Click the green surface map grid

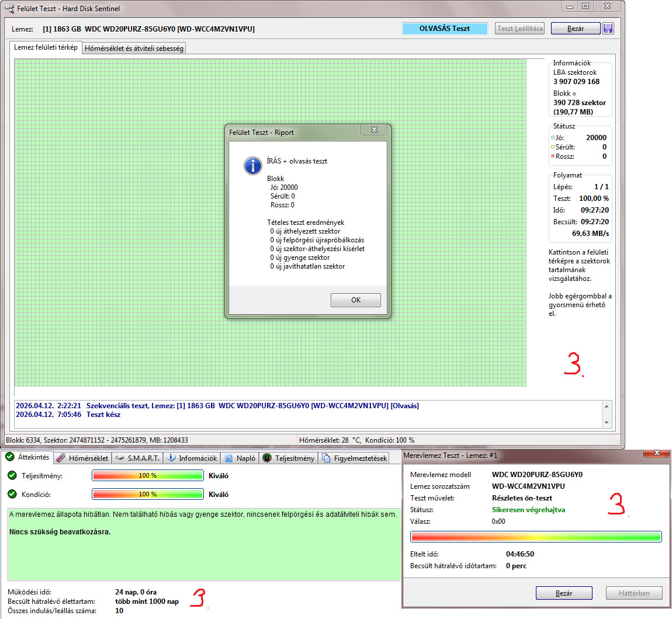271,222
